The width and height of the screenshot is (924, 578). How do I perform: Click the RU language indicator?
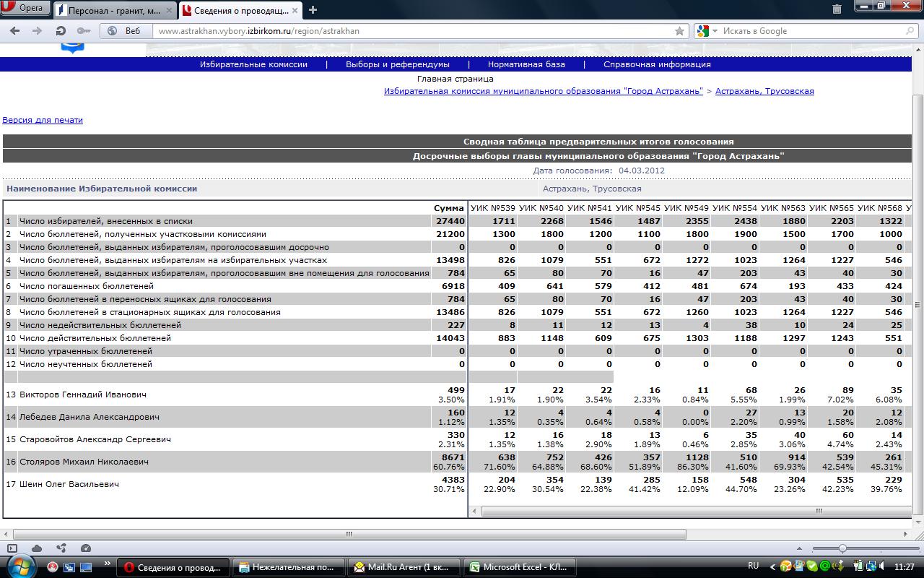tap(754, 566)
